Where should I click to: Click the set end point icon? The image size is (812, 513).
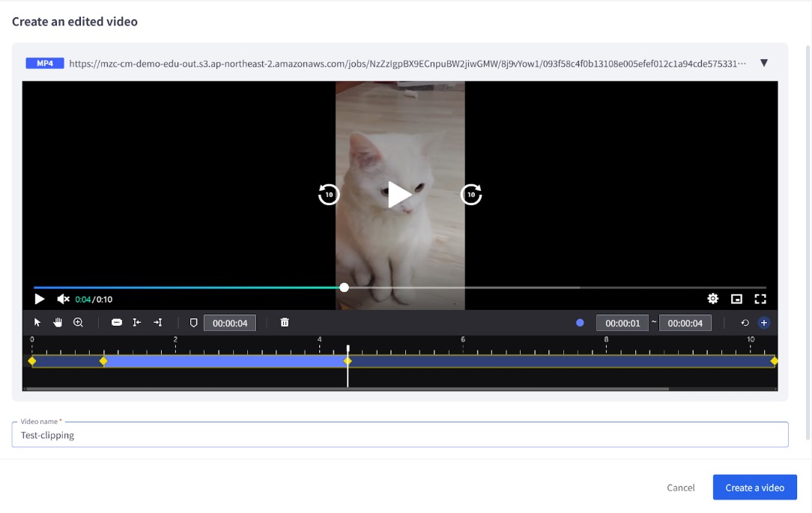[x=157, y=323]
